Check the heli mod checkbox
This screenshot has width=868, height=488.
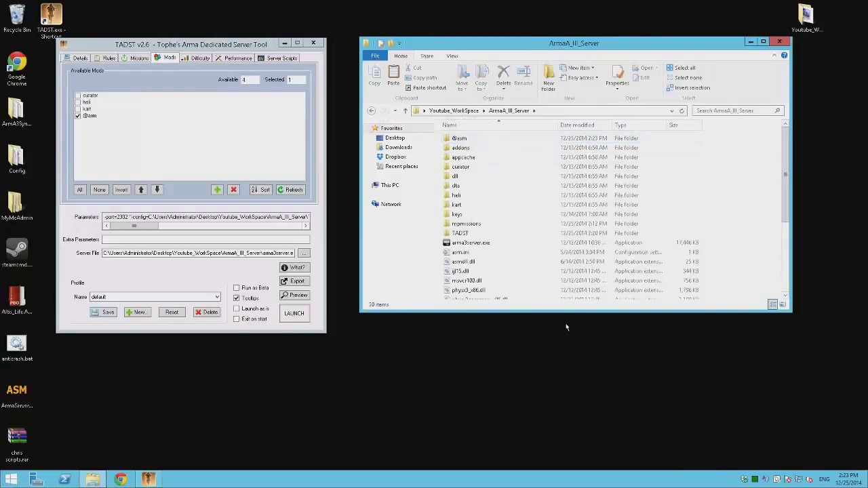(x=78, y=102)
